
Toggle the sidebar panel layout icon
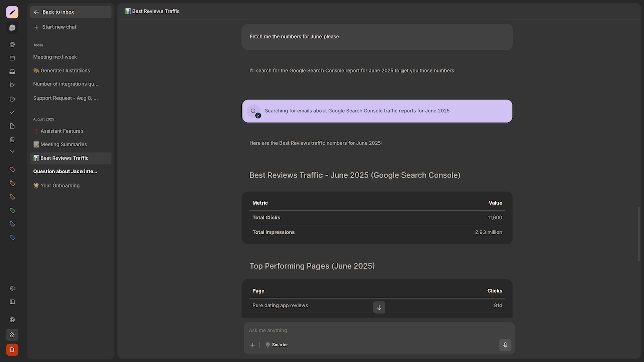point(12,302)
